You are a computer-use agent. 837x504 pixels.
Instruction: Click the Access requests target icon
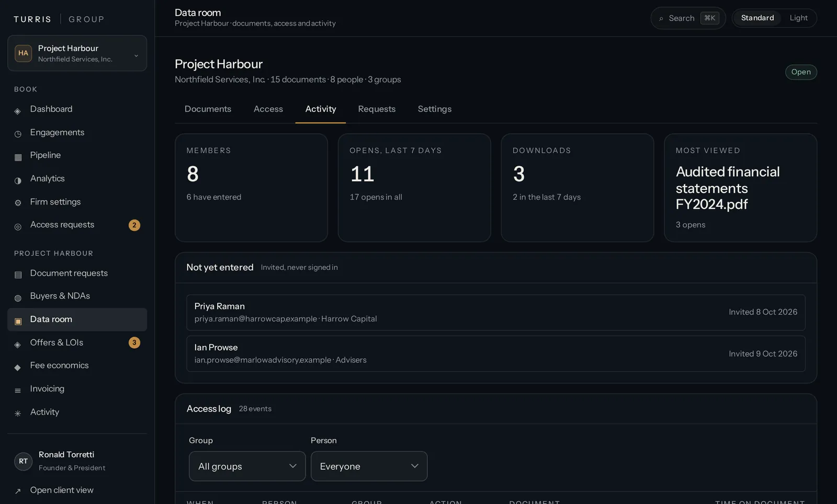[18, 227]
